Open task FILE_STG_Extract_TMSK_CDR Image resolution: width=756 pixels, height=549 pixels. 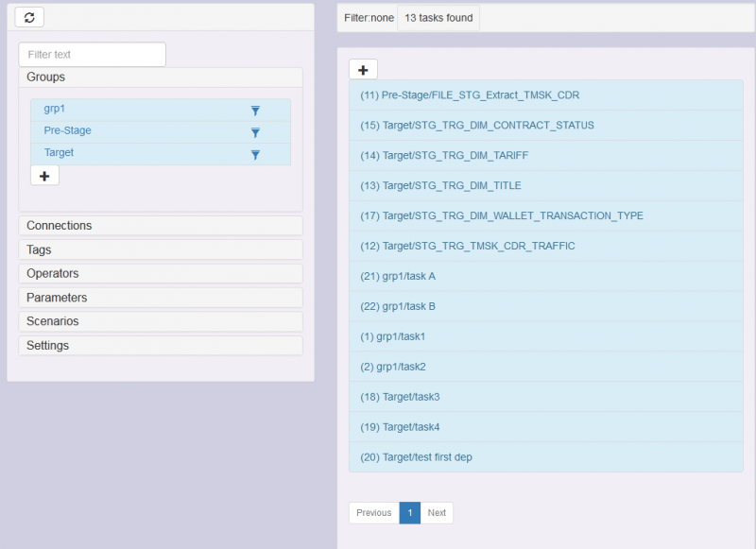[x=546, y=95]
